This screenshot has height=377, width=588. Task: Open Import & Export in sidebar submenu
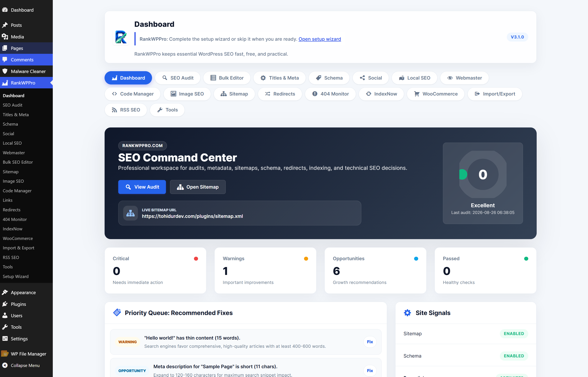click(x=19, y=248)
